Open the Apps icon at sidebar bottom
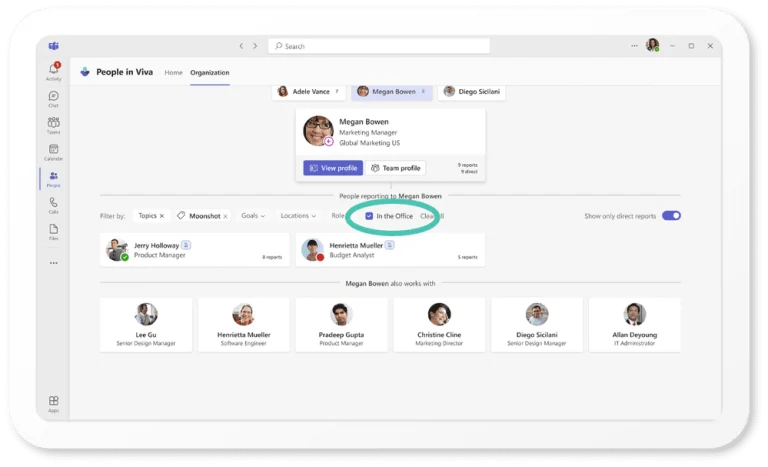This screenshot has height=467, width=768. (x=53, y=402)
